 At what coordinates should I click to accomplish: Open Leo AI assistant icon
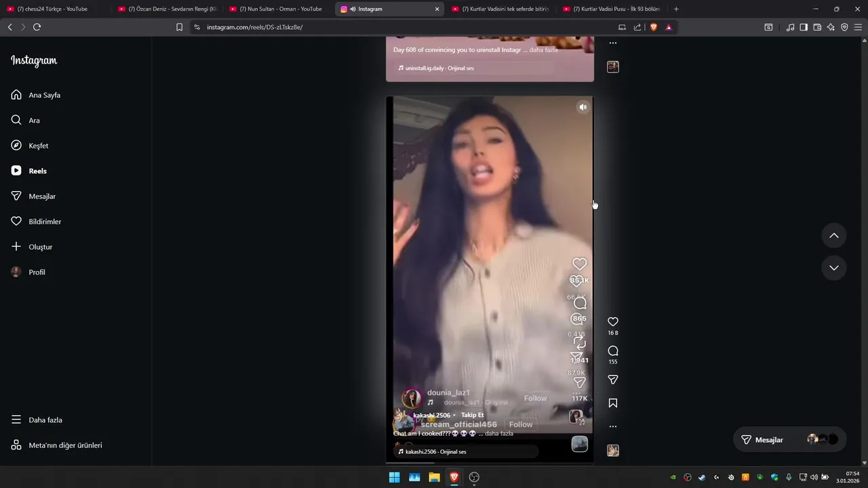(831, 27)
